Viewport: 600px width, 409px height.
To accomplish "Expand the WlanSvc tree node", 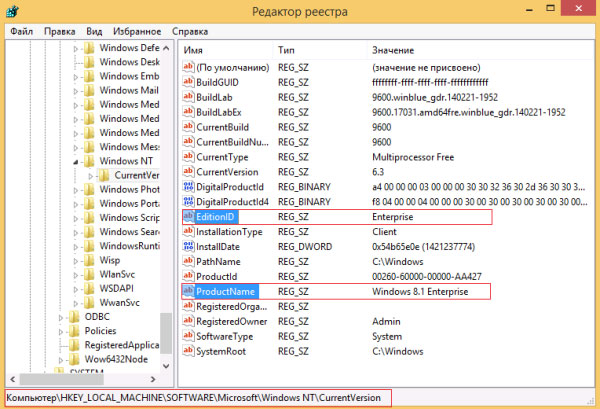I will (75, 275).
